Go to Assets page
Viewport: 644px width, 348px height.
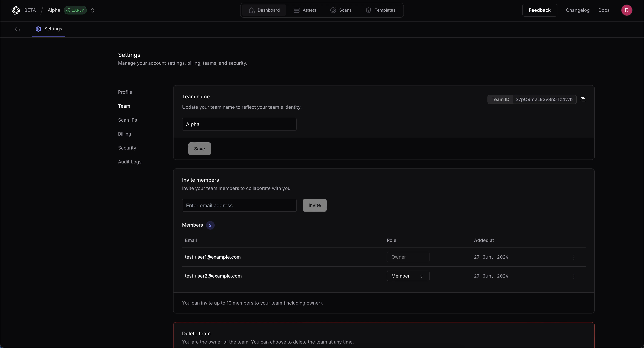point(305,10)
